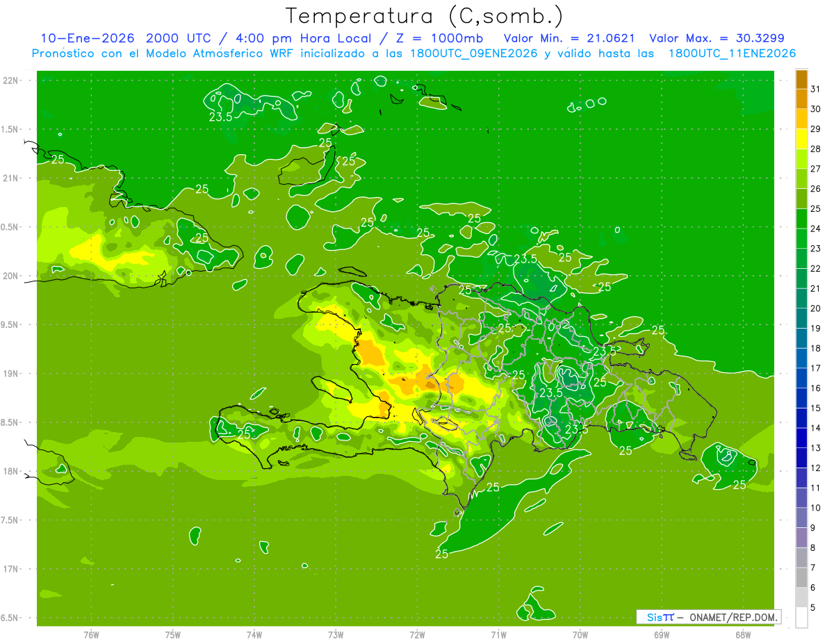
Task: Pick the blue legend swatch between 16 and 17
Action: click(x=801, y=378)
